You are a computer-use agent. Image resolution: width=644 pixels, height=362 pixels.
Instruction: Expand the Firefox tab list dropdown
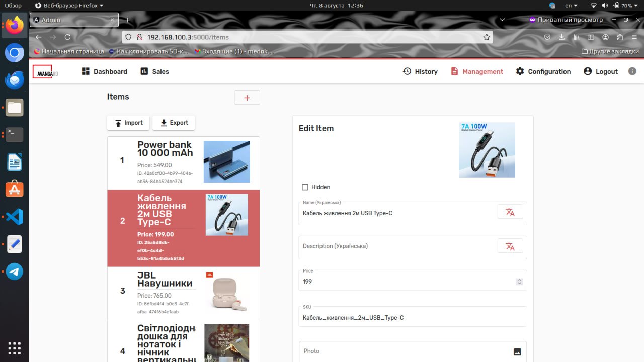tap(502, 20)
